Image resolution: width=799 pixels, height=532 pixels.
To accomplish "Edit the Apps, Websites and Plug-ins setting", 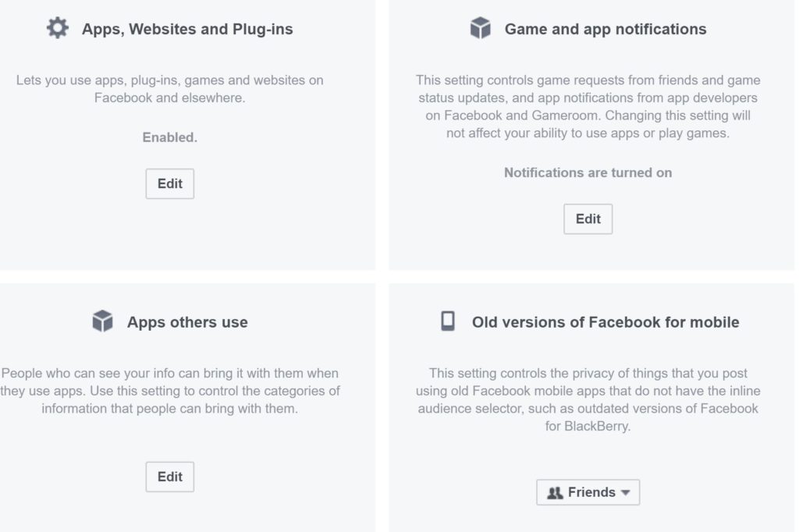I will coord(169,184).
